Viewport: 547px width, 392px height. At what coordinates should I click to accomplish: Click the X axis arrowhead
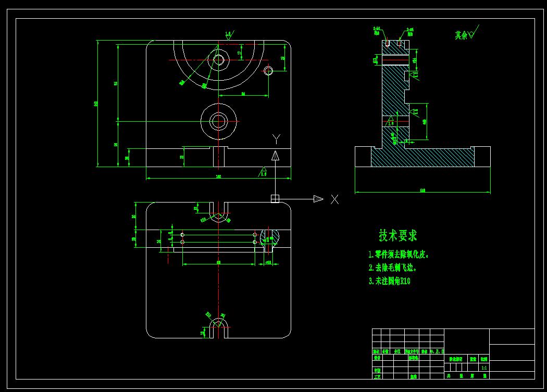pyautogui.click(x=318, y=199)
